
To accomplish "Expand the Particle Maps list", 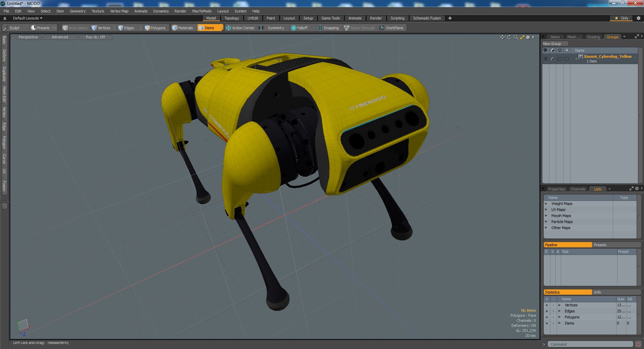I will [x=546, y=222].
